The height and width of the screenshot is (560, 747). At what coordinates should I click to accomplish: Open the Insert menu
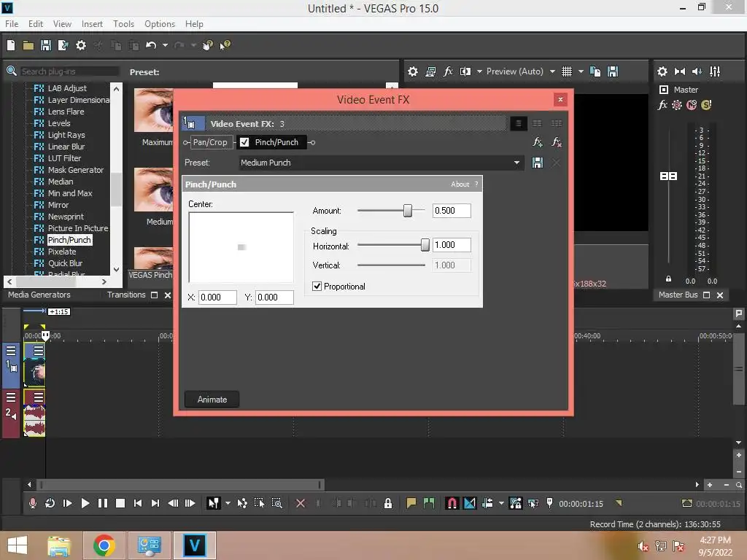(x=92, y=24)
